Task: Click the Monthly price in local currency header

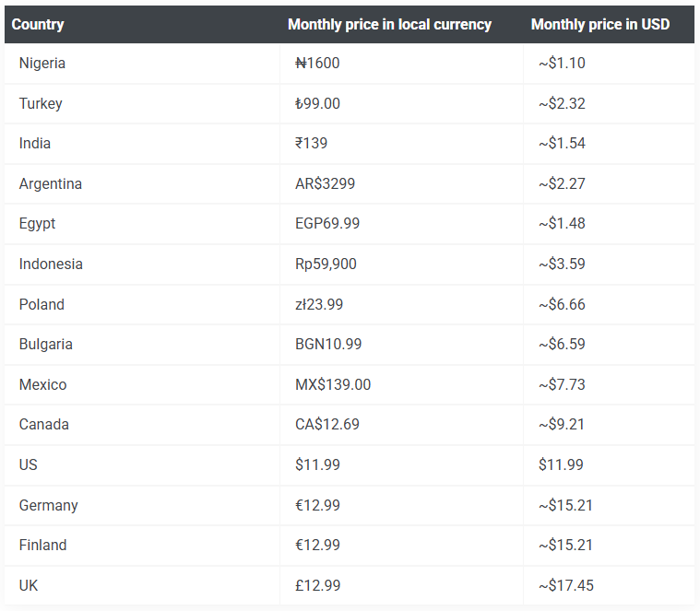Action: pyautogui.click(x=389, y=24)
